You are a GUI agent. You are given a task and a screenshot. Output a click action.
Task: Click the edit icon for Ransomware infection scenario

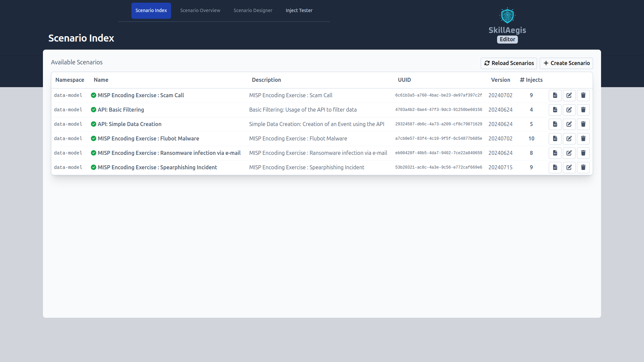[569, 153]
